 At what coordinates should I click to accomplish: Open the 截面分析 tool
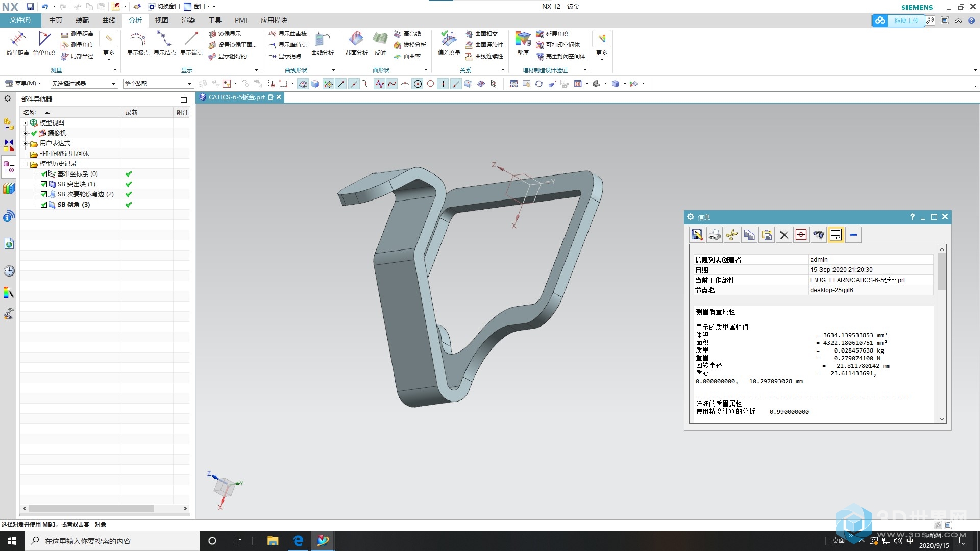[356, 43]
